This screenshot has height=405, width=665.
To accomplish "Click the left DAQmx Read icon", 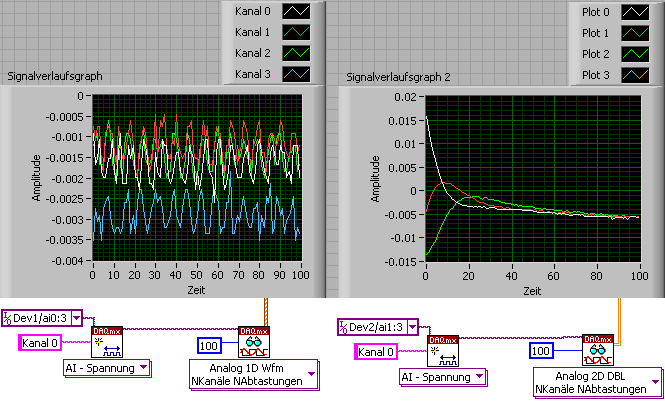I will 254,342.
